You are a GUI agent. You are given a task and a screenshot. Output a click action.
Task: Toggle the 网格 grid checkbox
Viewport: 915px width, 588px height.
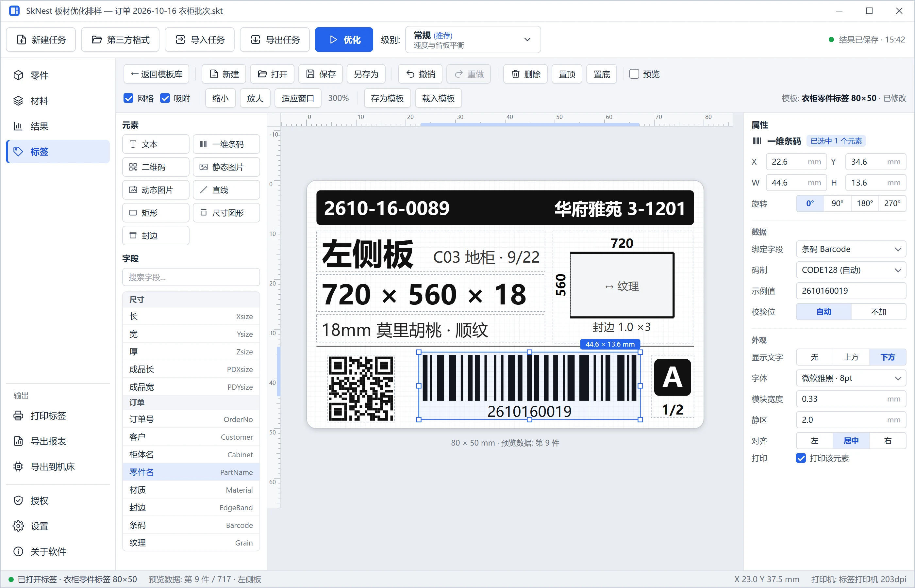tap(128, 99)
